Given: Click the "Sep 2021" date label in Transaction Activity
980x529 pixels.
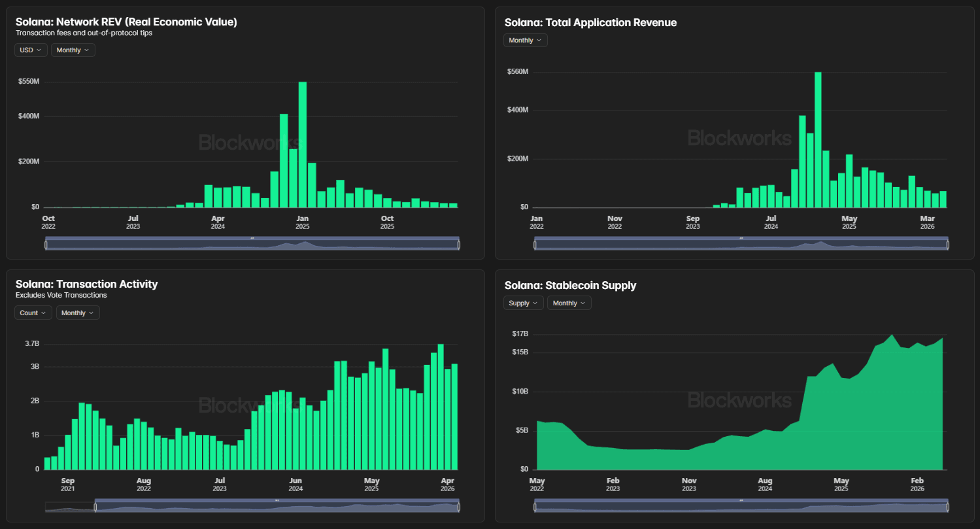Looking at the screenshot, I should coord(68,485).
